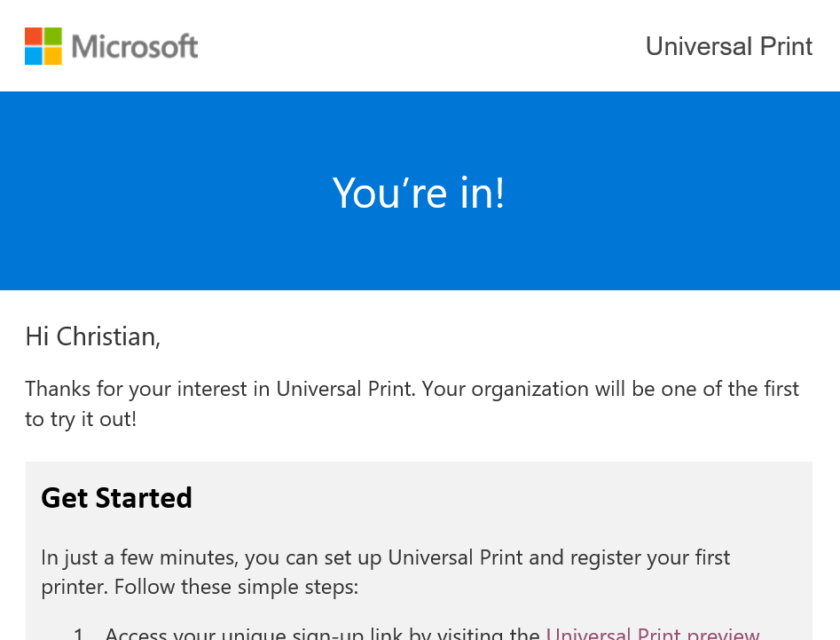Click the "Hi Christian," greeting line
Viewport: 840px width, 640px height.
click(93, 336)
